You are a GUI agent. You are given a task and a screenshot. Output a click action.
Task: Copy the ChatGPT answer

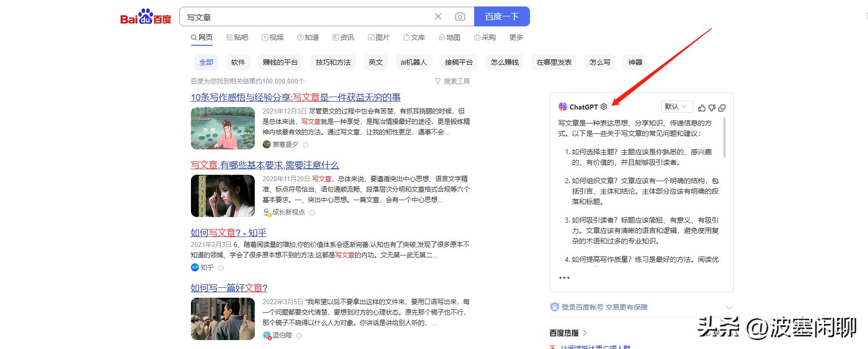(x=722, y=108)
